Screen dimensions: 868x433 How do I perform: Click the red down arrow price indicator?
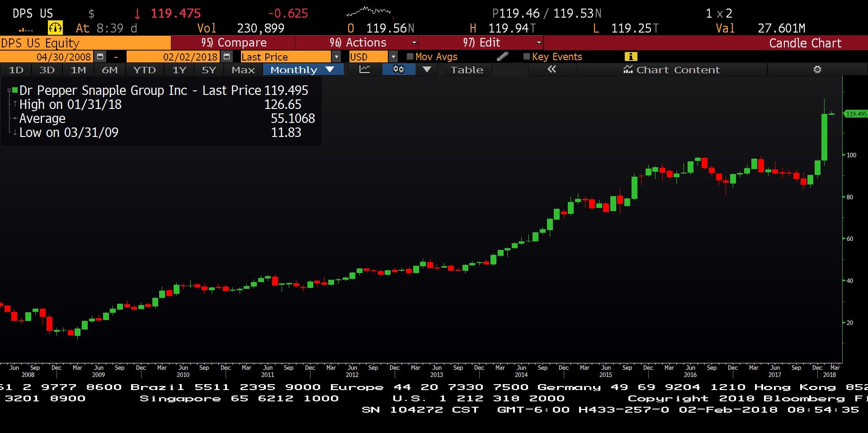click(137, 14)
